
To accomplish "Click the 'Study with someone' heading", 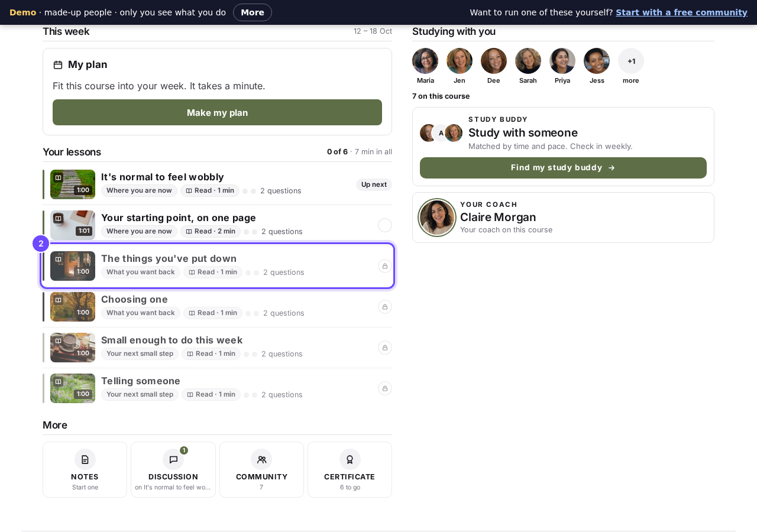I will [523, 132].
